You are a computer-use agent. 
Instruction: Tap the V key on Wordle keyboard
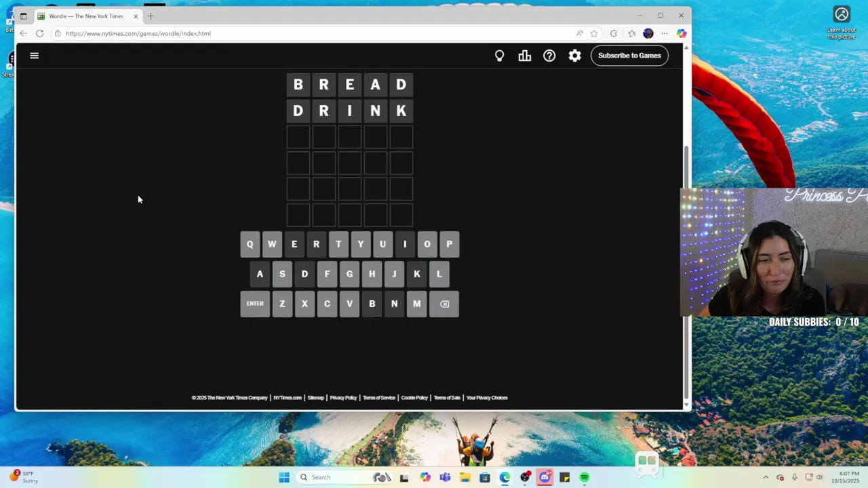pyautogui.click(x=349, y=304)
